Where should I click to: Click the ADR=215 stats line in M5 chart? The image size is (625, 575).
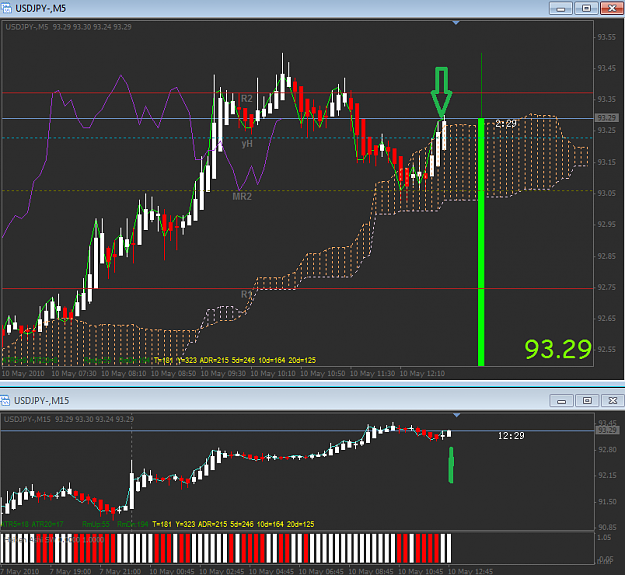pyautogui.click(x=234, y=360)
